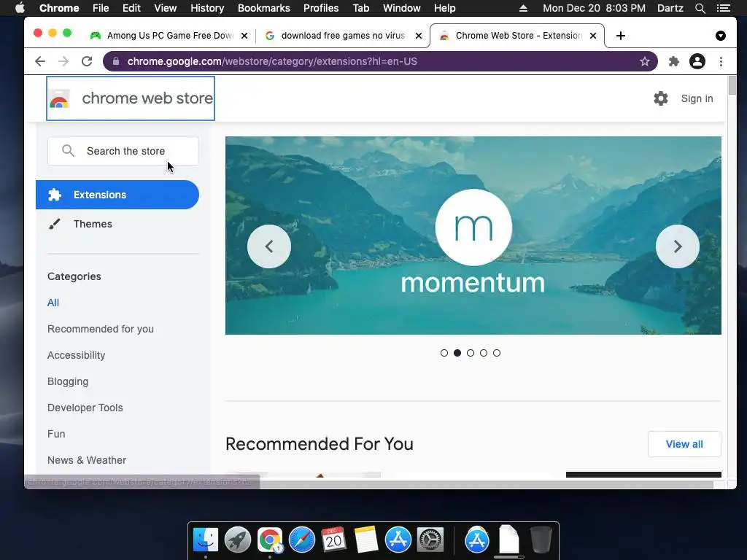747x560 pixels.
Task: Open the File menu
Action: coord(101,8)
